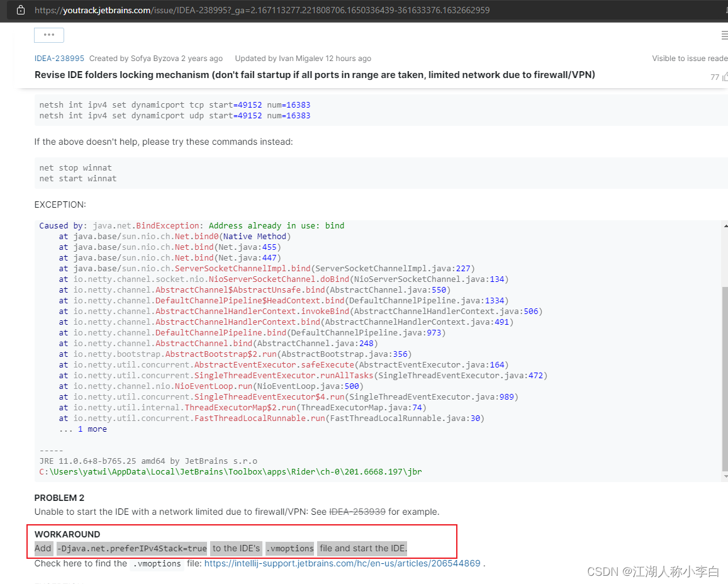Click the -Djava.net.preferIPv4Stack=true code snippet

131,548
